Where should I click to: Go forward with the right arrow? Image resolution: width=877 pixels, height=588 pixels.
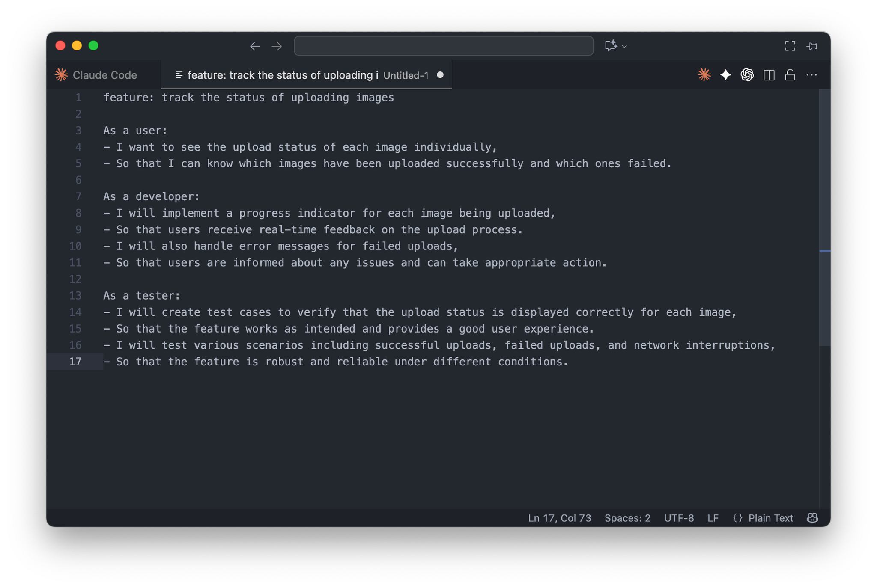click(277, 46)
